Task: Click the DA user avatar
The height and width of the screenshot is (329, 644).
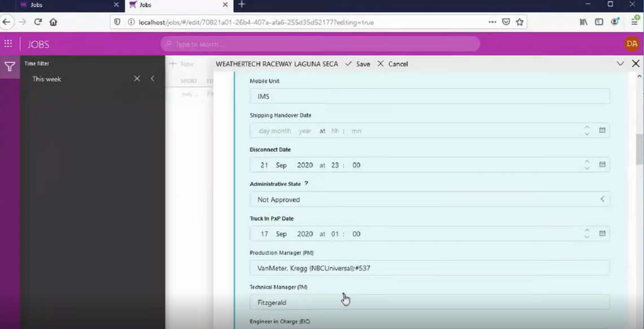Action: (632, 44)
